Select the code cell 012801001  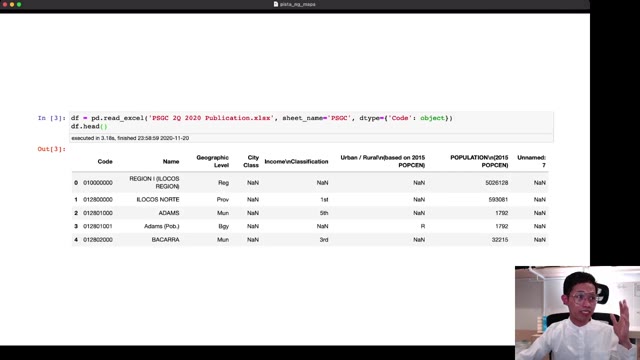[98, 226]
